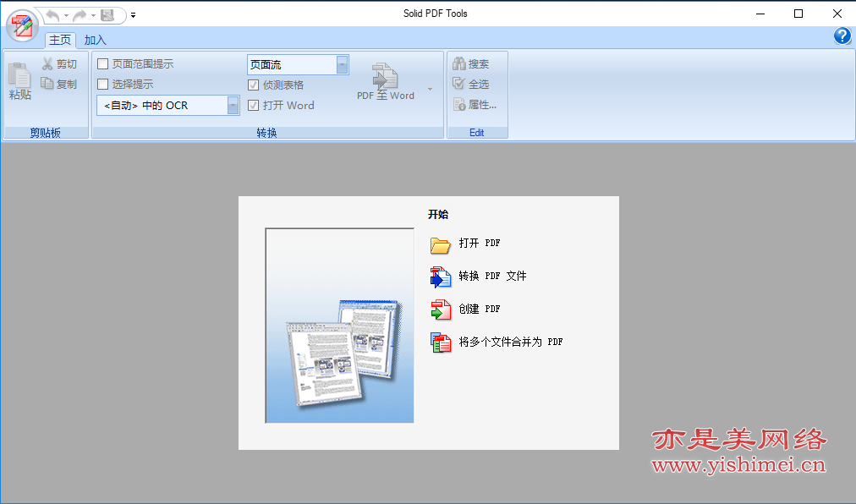The width and height of the screenshot is (856, 504).
Task: Click the 创建 PDF link
Action: click(480, 309)
